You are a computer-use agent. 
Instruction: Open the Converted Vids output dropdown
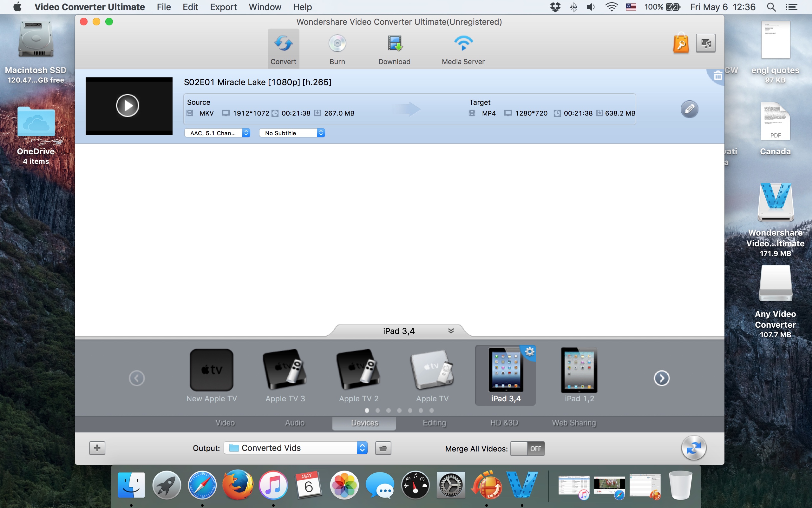pyautogui.click(x=296, y=448)
